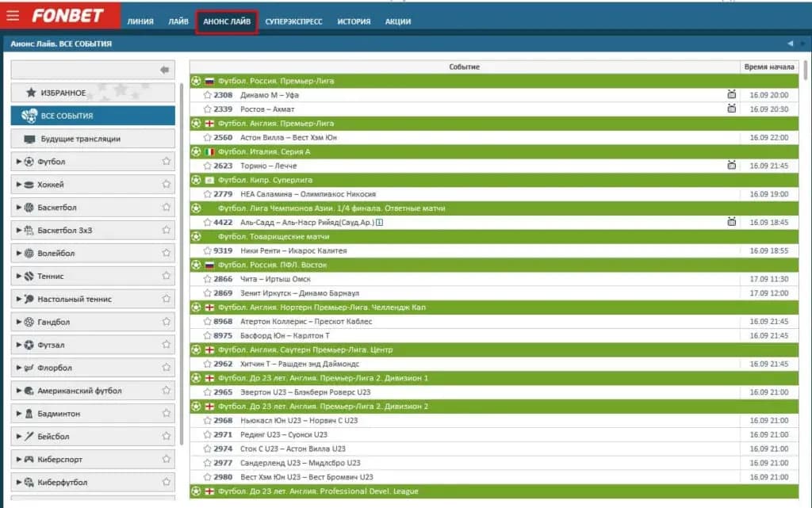The height and width of the screenshot is (508, 812).
Task: Expand the Баскетбол category arrow
Action: pyautogui.click(x=19, y=207)
